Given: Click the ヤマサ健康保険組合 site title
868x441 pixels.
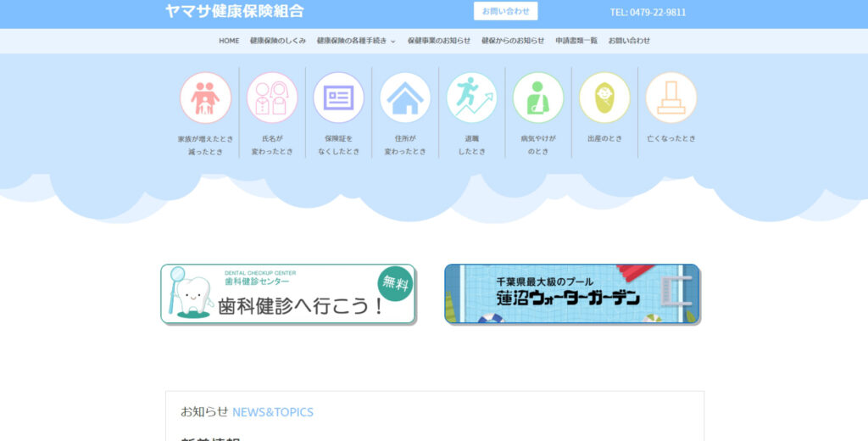Looking at the screenshot, I should (234, 12).
